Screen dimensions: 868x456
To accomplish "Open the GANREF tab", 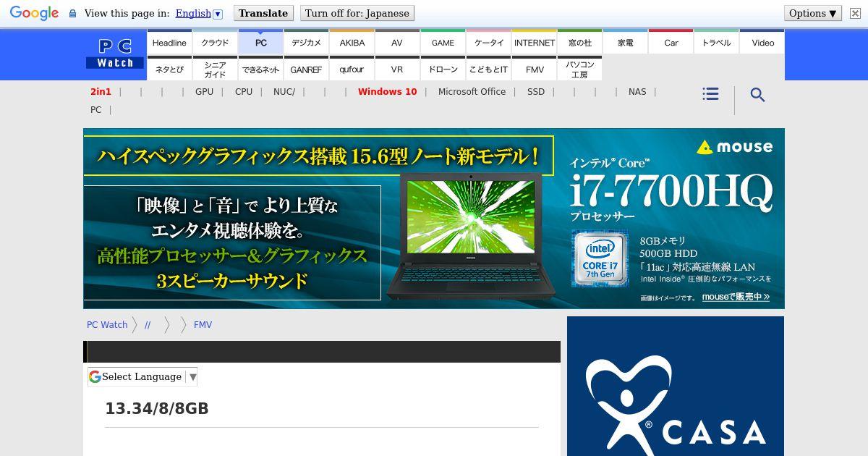I will [x=306, y=69].
